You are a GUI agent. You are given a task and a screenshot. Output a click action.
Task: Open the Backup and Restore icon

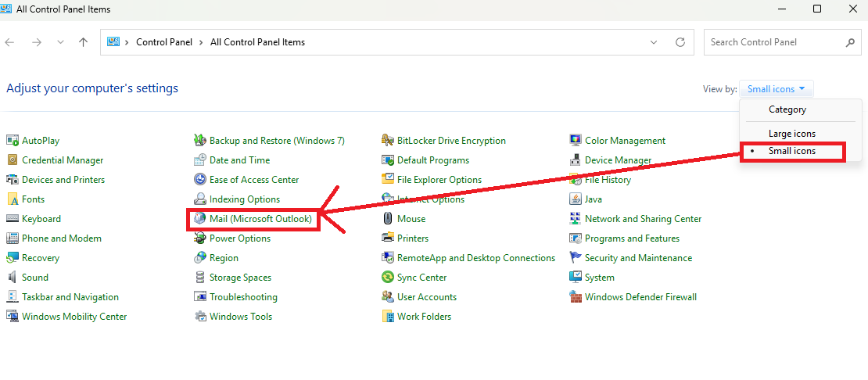point(200,141)
